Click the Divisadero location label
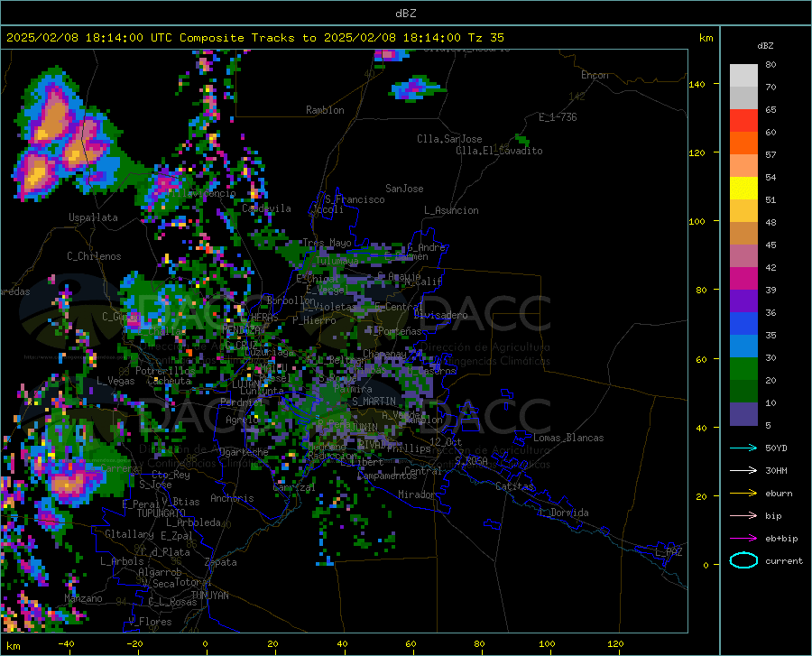The image size is (812, 656). (x=440, y=315)
